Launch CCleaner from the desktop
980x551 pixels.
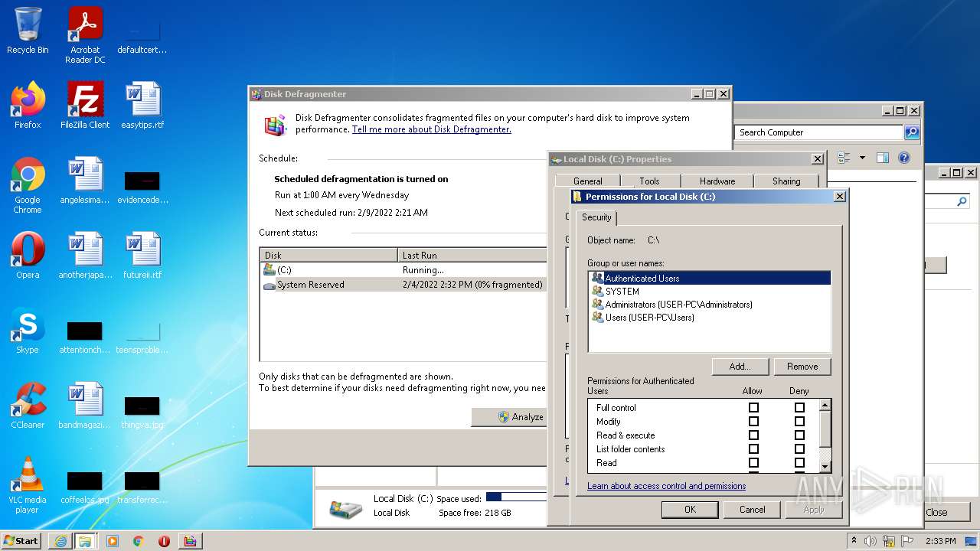click(28, 406)
